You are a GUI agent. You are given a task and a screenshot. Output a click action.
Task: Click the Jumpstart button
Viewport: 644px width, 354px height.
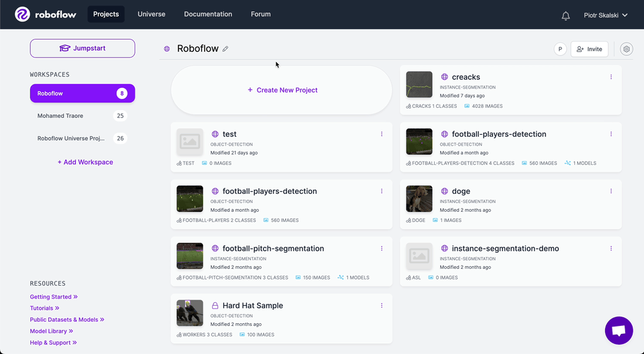83,48
